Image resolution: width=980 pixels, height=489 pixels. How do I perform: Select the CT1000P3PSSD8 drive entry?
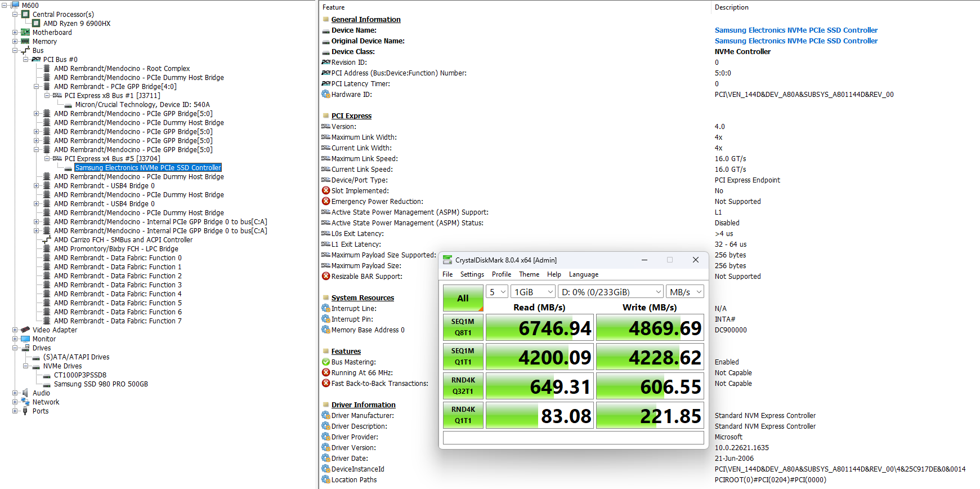80,375
